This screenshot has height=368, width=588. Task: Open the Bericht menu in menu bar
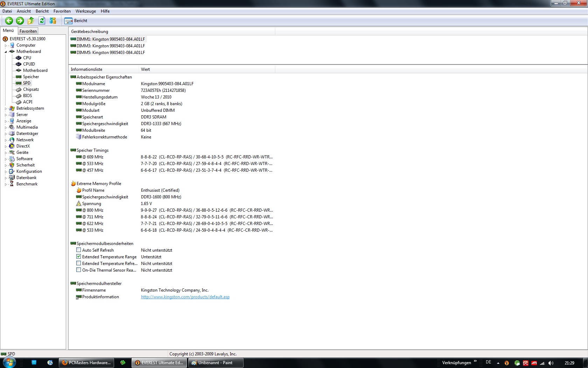tap(42, 11)
